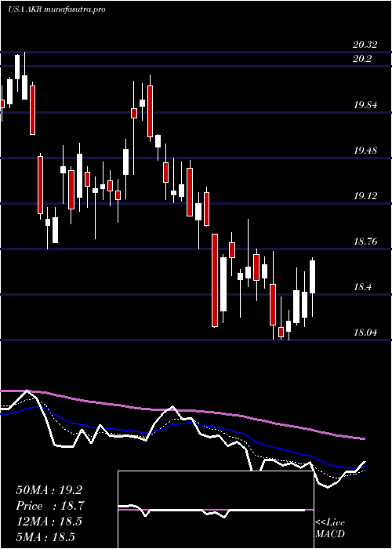Click inside the MACD inset panel
Viewport: 392px width, 549px height.
tap(216, 510)
